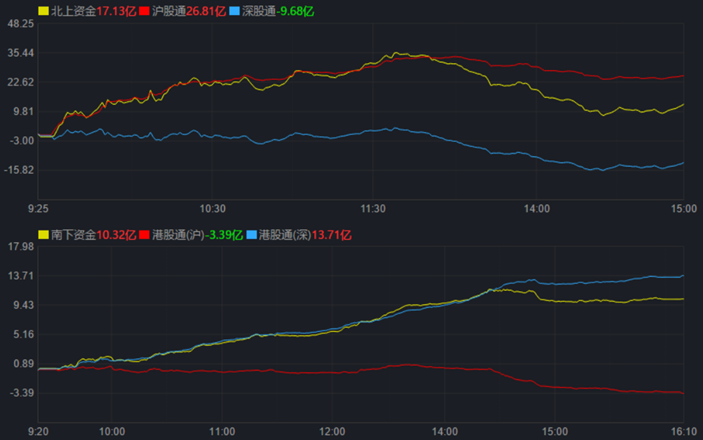Click the 16:10 time label on the bottom chart
Screen dimensions: 703x440
(x=682, y=432)
